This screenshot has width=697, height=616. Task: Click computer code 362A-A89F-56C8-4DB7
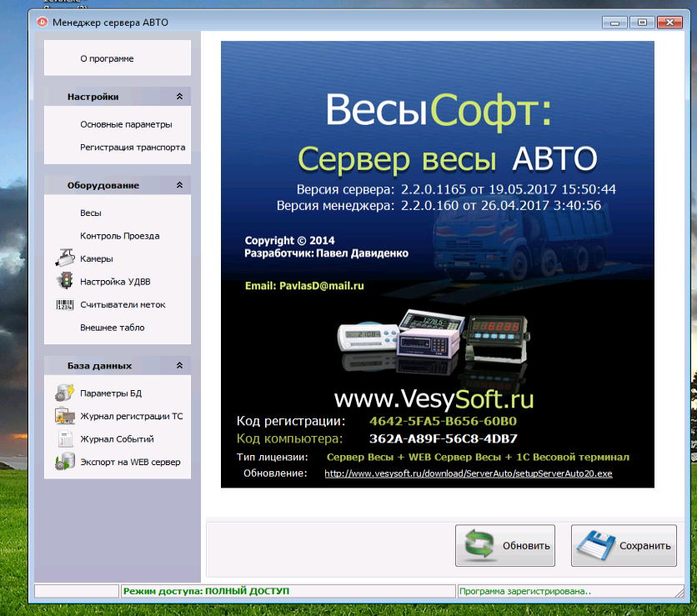point(444,438)
